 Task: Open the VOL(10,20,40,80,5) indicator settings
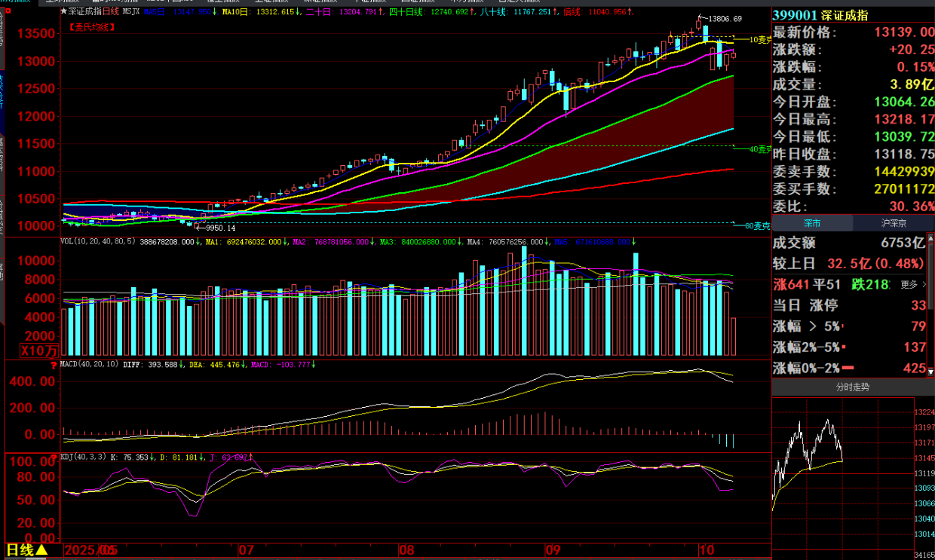98,242
